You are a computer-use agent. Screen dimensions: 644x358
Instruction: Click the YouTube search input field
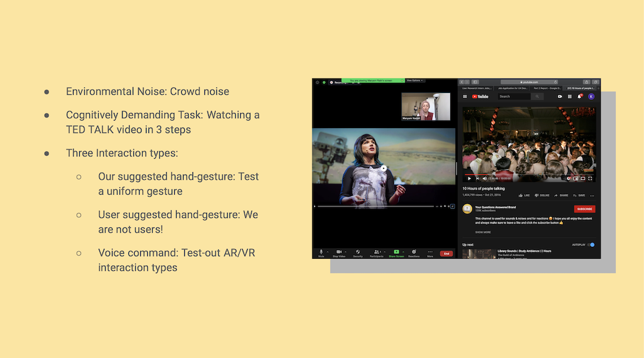click(513, 97)
